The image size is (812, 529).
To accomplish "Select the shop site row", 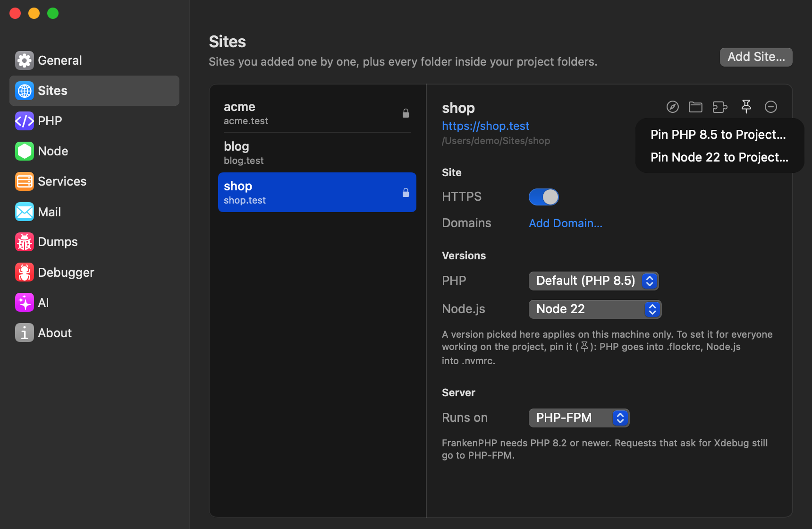I will (317, 192).
